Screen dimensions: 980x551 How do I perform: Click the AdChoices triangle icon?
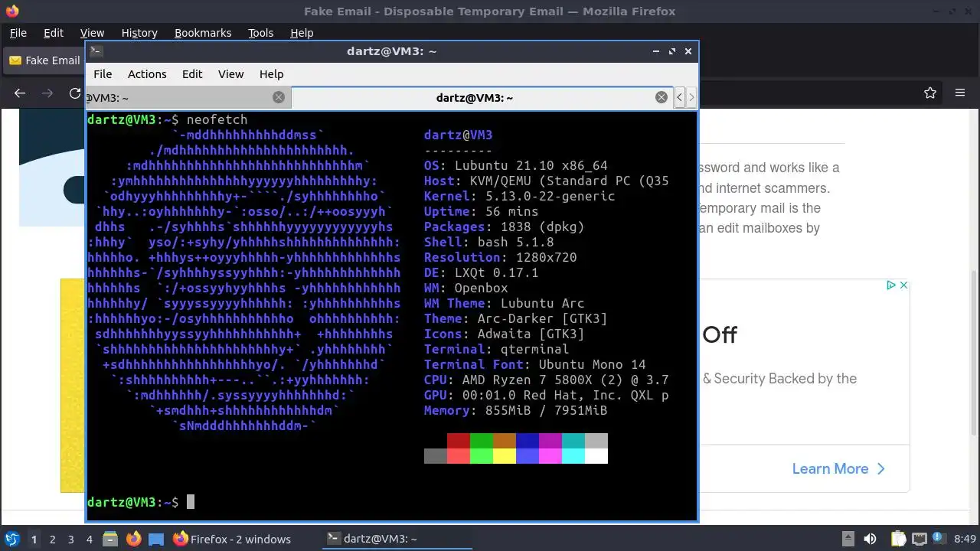(891, 285)
